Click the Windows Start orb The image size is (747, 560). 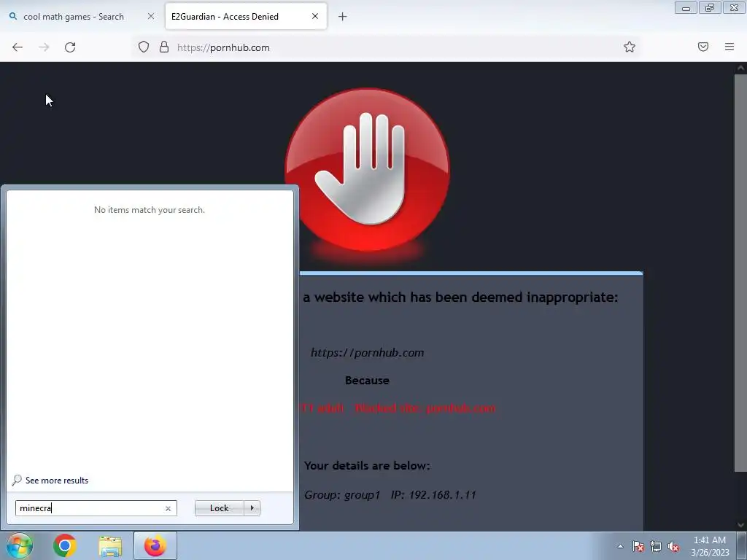click(20, 545)
